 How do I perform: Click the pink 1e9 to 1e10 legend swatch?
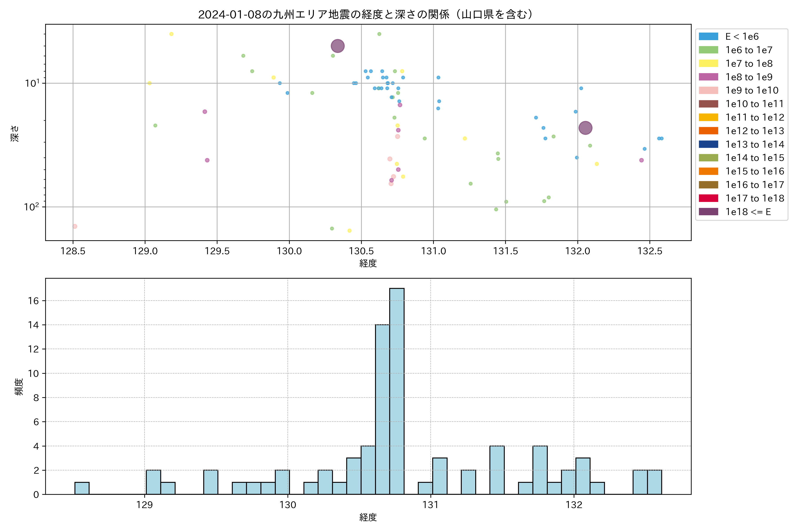[708, 90]
